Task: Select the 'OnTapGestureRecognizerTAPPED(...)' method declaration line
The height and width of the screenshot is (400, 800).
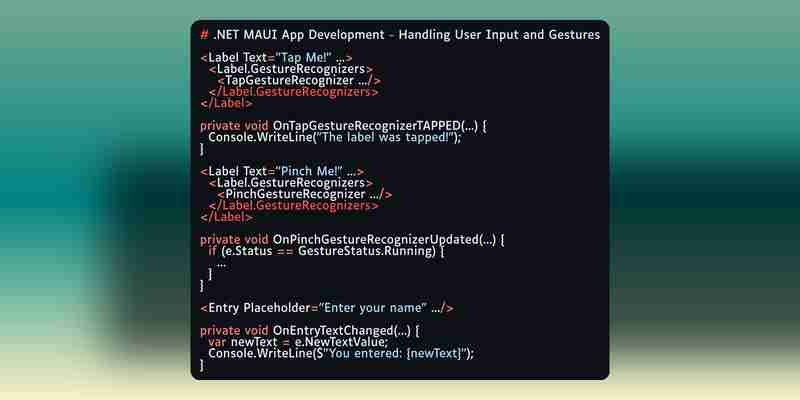Action: click(343, 126)
